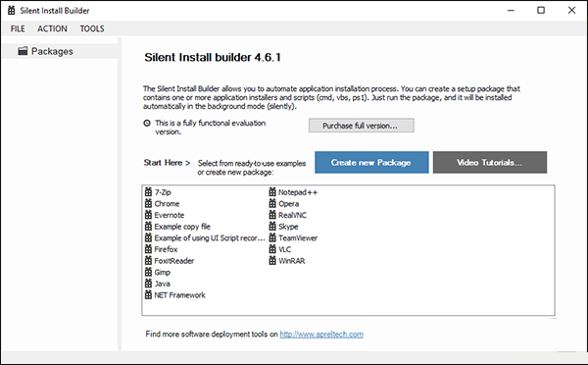Click the 7-Zip package icon
This screenshot has width=588, height=365.
[x=149, y=192]
